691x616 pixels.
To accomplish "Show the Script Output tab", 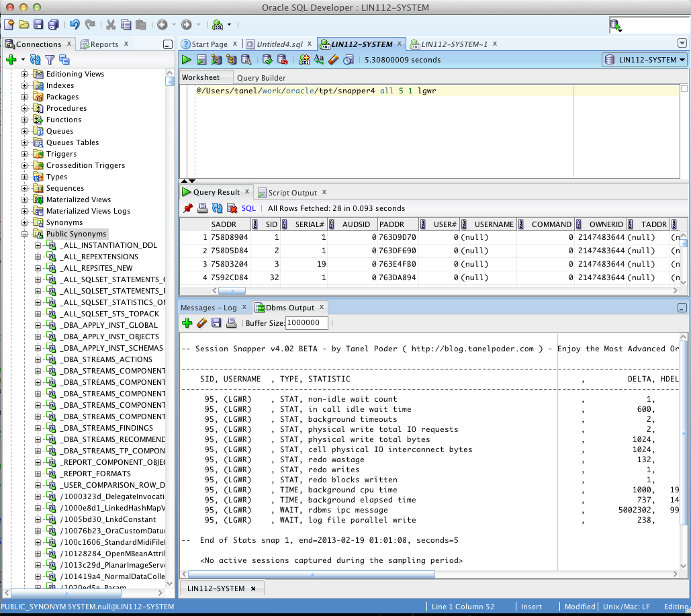I will click(x=292, y=193).
